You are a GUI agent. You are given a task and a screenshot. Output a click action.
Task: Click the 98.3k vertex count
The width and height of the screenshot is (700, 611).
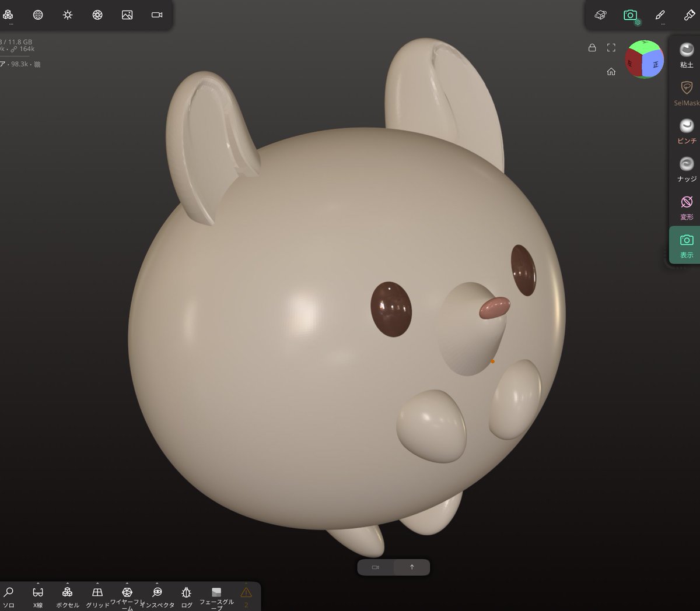pyautogui.click(x=19, y=64)
